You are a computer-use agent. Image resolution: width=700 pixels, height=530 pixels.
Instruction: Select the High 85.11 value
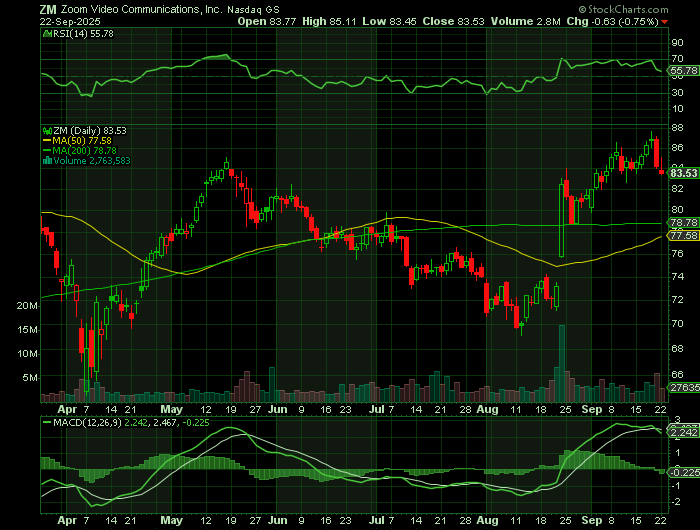tap(329, 21)
